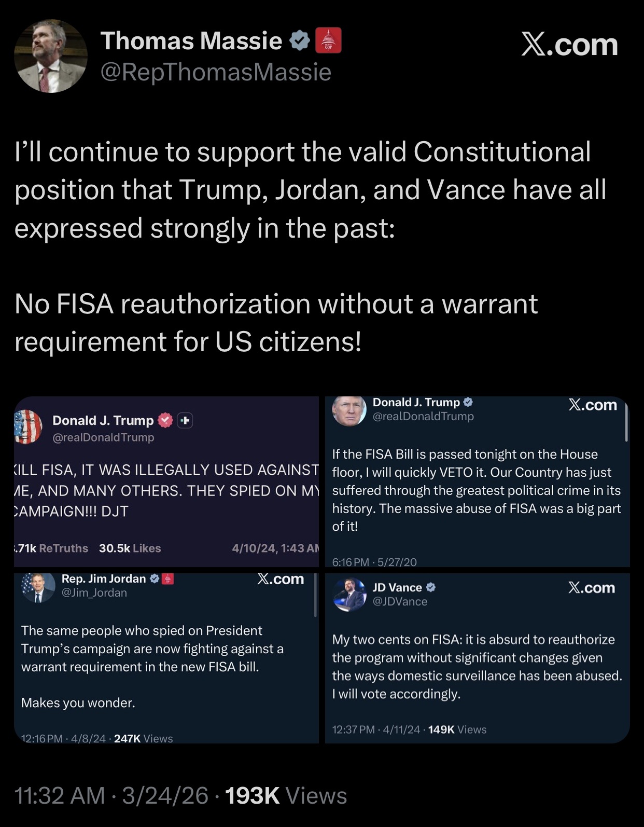Click the plus icon next to Donald J. Trump
This screenshot has width=644, height=827.
[185, 420]
